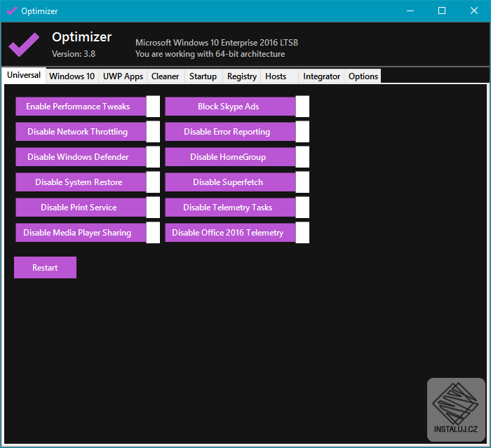Click the large purple checkmark logo
Viewport: 491px width, 448px height.
click(24, 44)
